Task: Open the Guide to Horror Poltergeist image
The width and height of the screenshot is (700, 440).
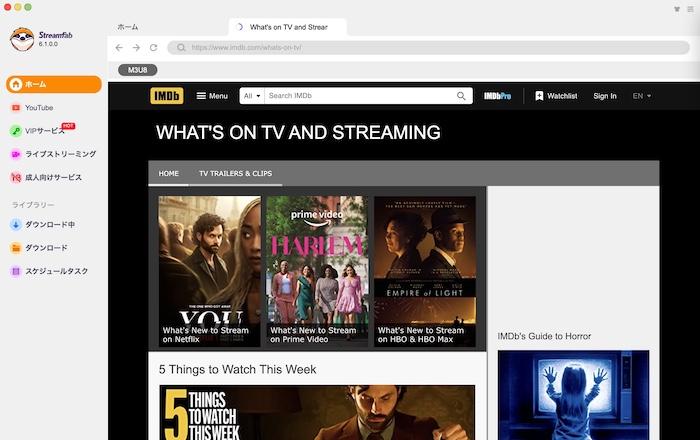Action: point(573,395)
